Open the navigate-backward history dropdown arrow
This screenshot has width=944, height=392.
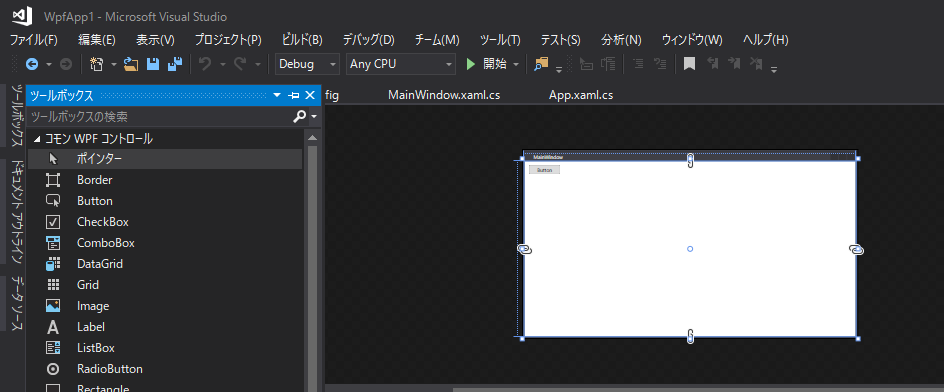[x=49, y=64]
